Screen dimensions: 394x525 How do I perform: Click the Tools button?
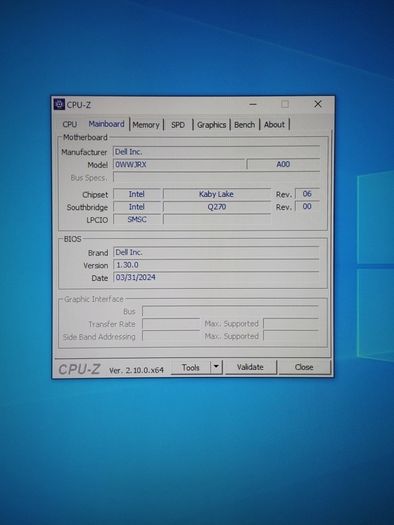tap(191, 367)
